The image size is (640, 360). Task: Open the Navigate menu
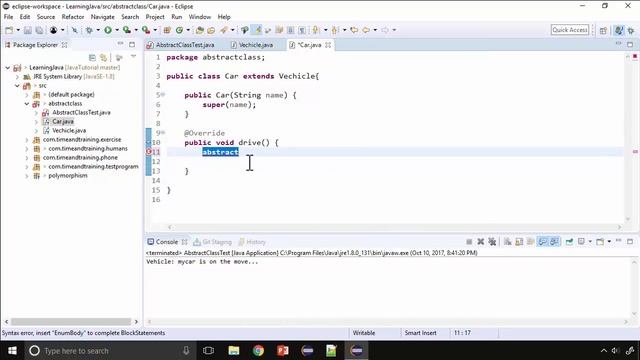tap(102, 17)
